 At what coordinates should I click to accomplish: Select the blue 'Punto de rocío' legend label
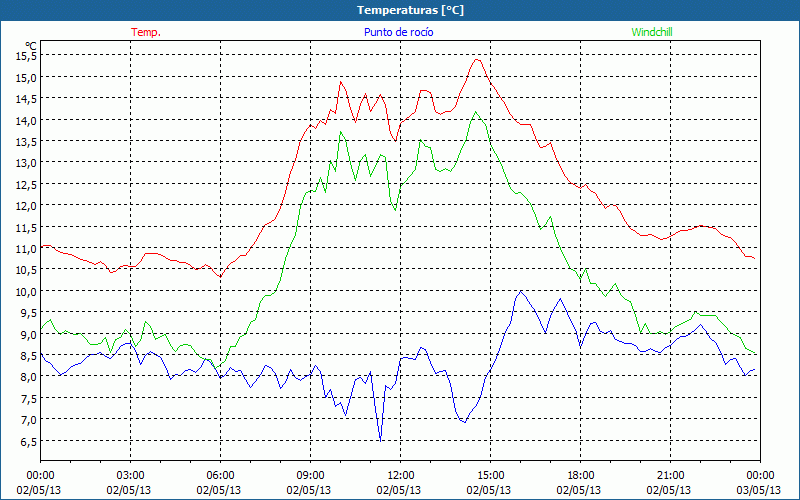[398, 32]
